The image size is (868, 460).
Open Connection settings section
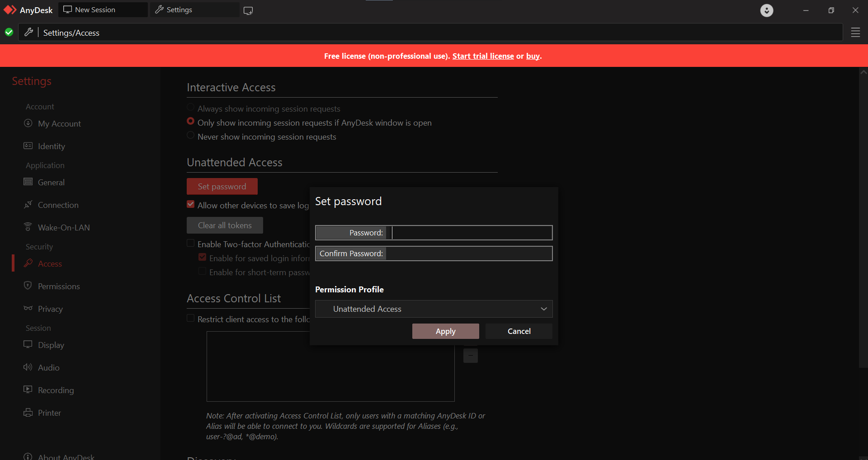click(x=58, y=205)
